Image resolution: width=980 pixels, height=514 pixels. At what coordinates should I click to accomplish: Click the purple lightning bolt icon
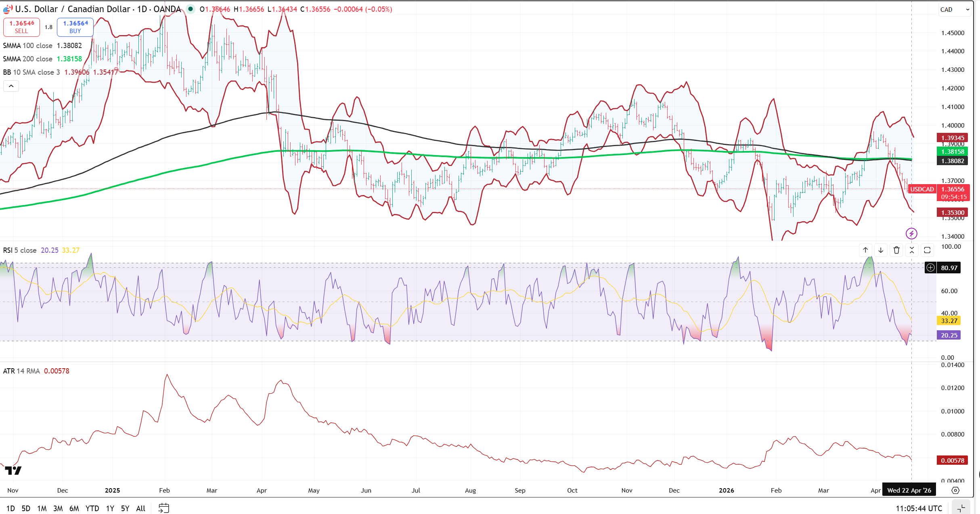coord(911,233)
